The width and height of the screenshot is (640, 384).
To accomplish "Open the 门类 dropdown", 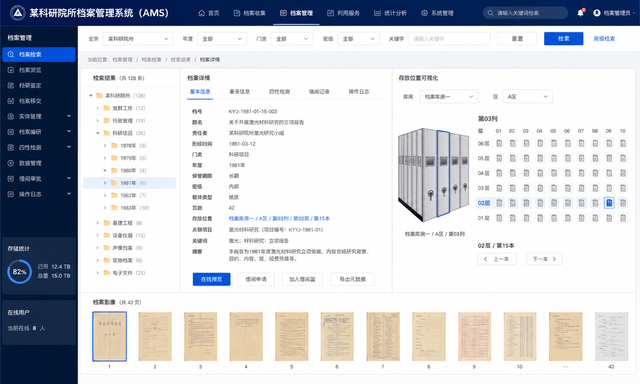I will pyautogui.click(x=292, y=39).
